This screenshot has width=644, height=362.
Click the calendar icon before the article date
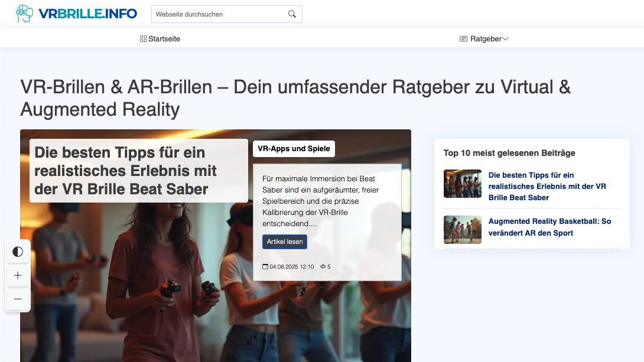[x=266, y=266]
